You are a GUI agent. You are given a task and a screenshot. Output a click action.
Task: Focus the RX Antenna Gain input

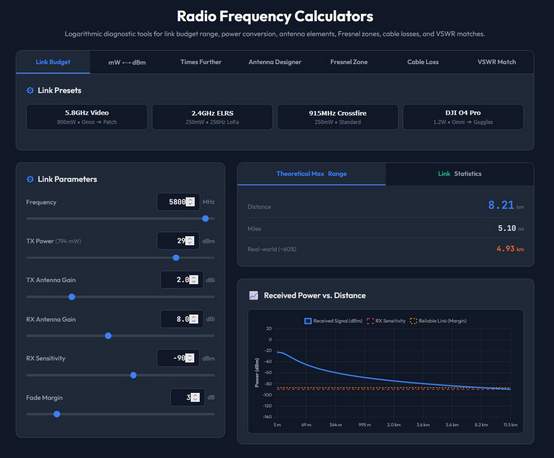point(182,319)
